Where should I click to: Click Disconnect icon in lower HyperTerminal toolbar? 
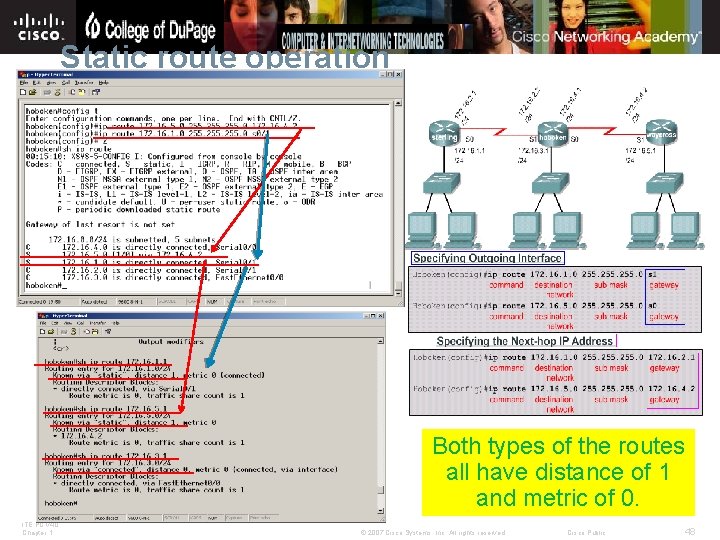[x=73, y=332]
